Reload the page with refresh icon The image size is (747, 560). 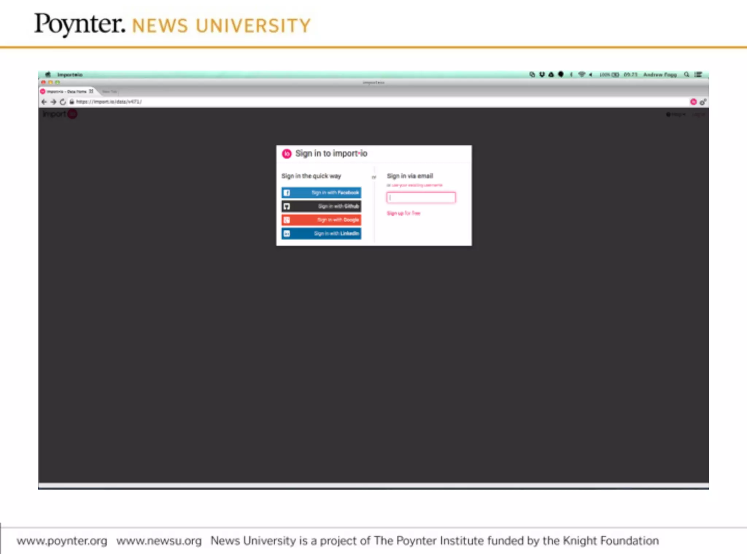63,102
